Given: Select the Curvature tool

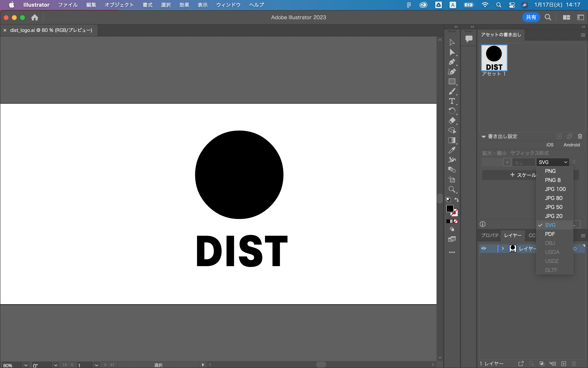Looking at the screenshot, I should tap(452, 72).
